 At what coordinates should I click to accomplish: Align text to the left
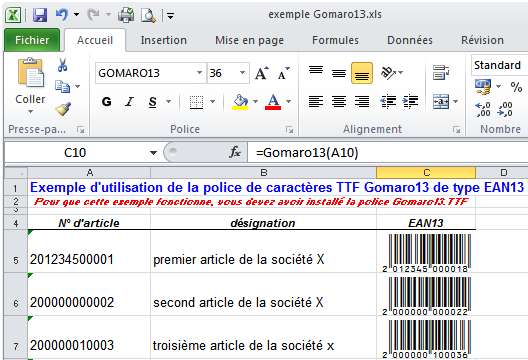tap(316, 101)
